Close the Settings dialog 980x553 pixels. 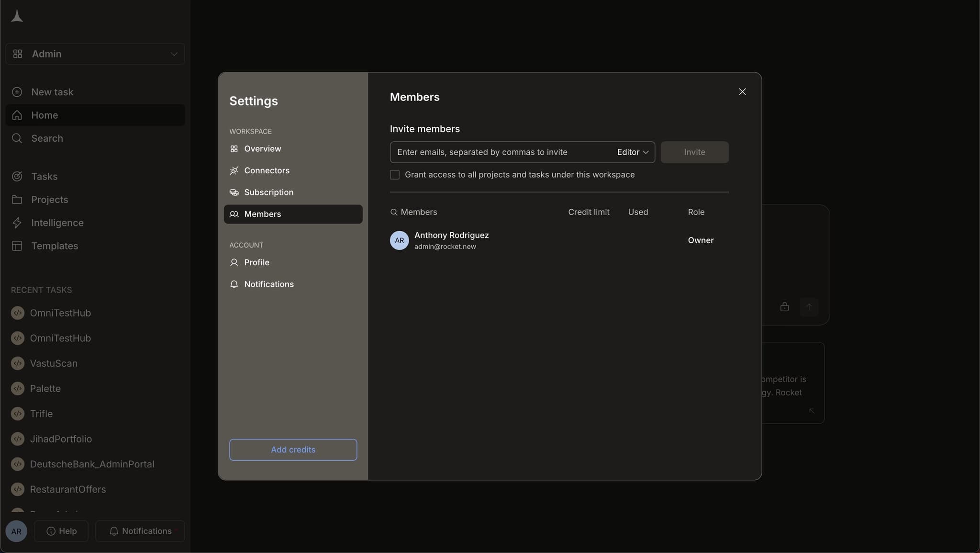point(742,92)
